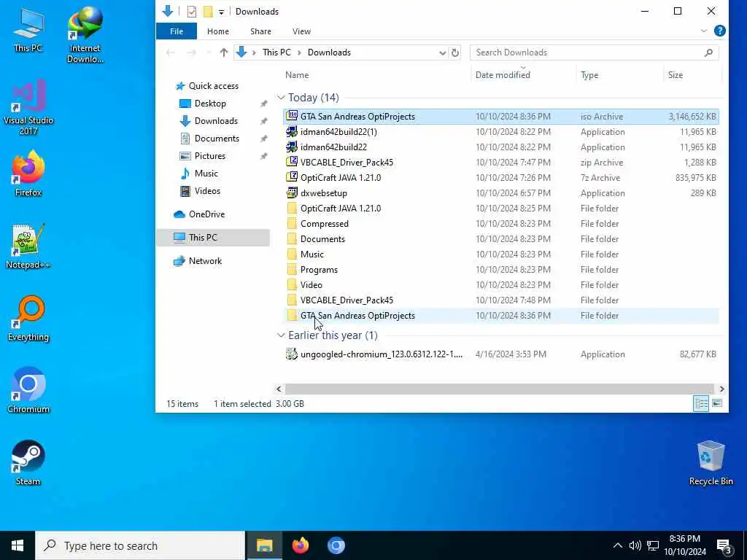The image size is (747, 560).
Task: Click the Explorer help question mark icon
Action: point(720,31)
